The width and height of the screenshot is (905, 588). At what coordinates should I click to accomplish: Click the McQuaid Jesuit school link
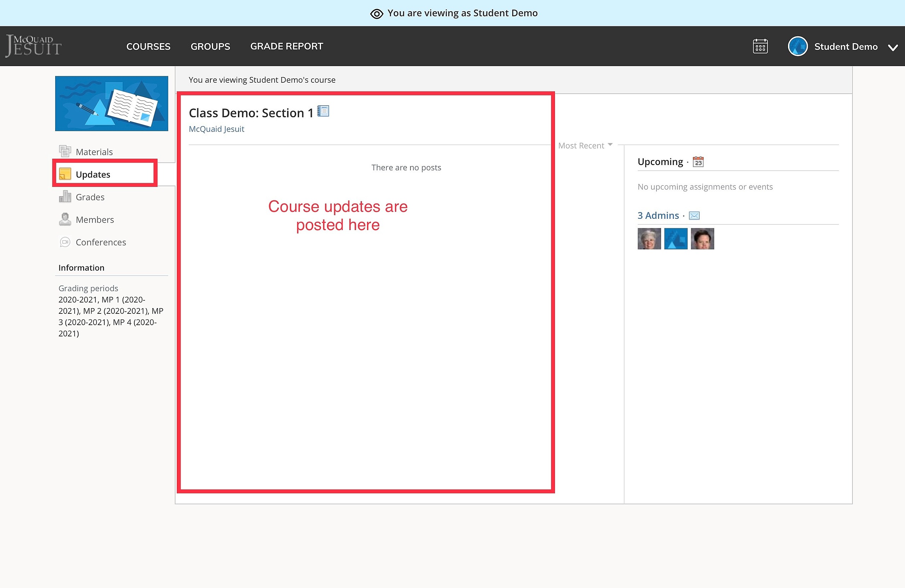click(x=216, y=129)
